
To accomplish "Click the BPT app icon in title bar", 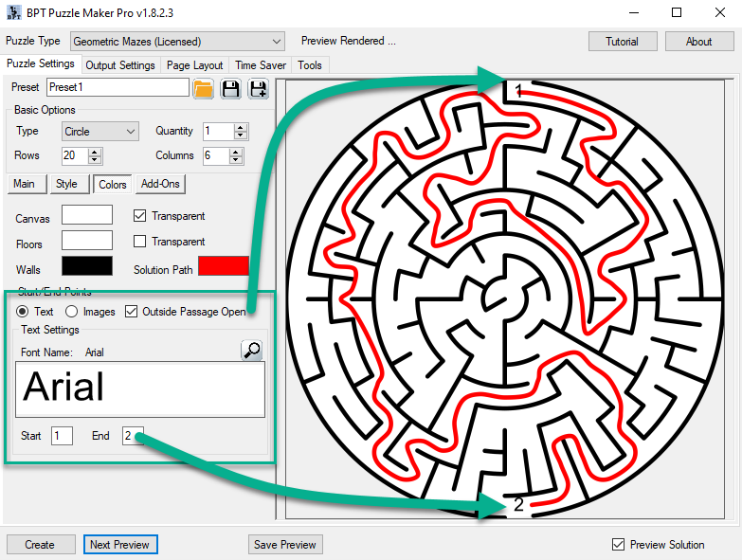I will point(14,13).
